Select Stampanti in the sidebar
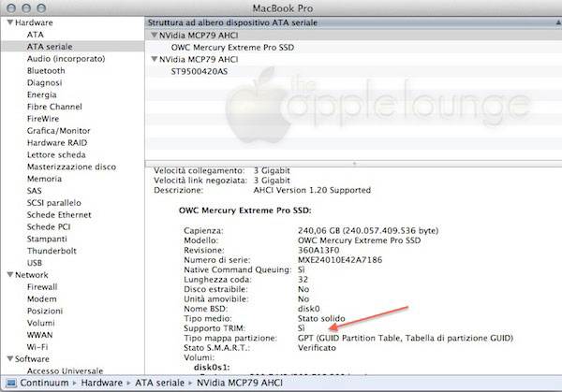 point(47,239)
